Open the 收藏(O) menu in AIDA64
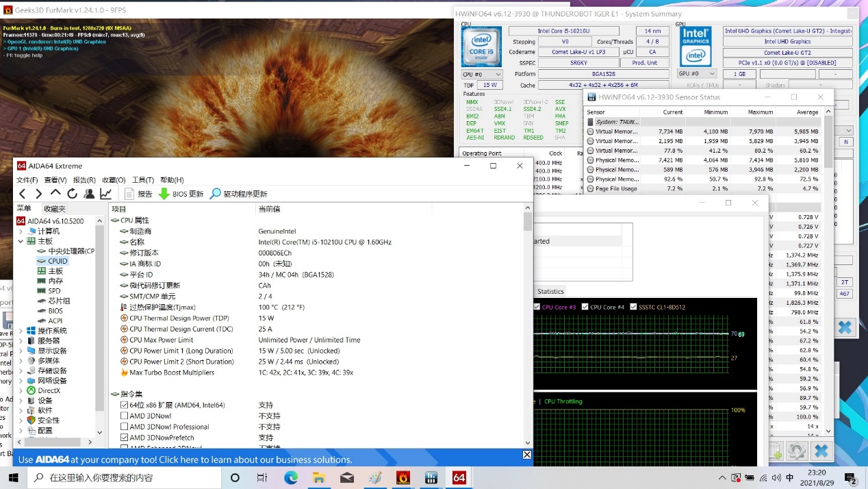This screenshot has width=868, height=489. coord(114,180)
